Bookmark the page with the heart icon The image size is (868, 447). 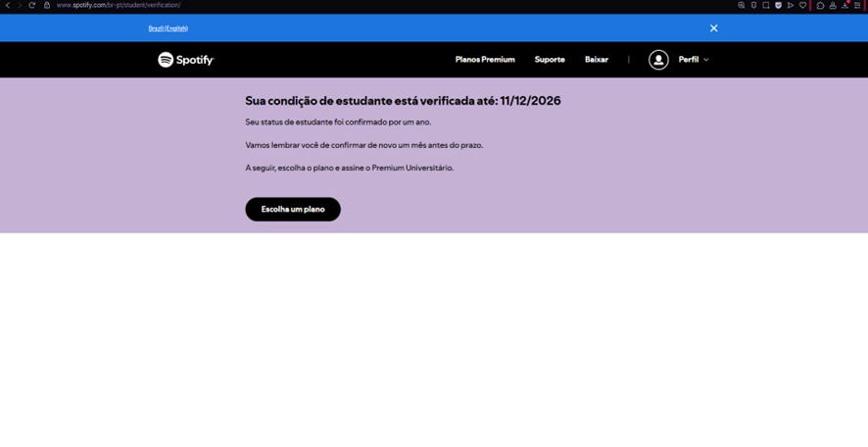(802, 5)
